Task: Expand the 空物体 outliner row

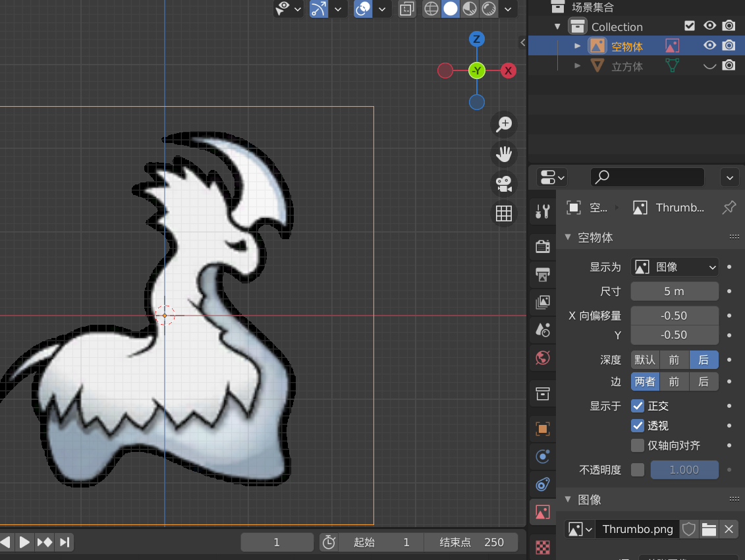Action: [577, 45]
